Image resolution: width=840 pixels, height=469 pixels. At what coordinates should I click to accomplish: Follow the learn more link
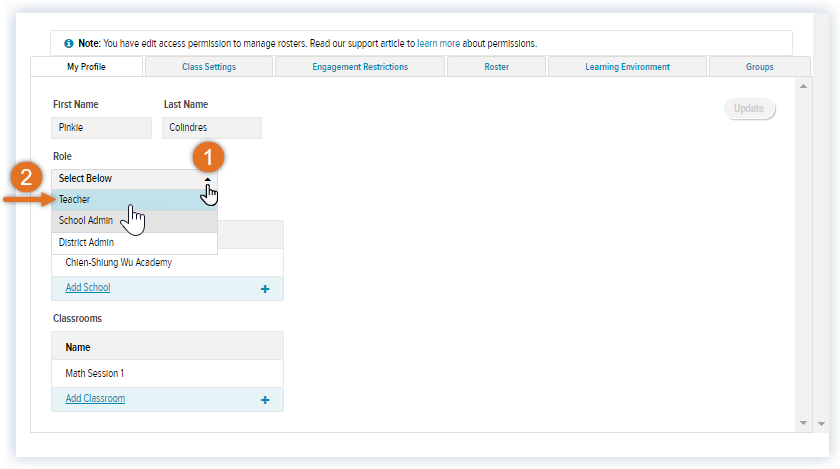(x=438, y=43)
